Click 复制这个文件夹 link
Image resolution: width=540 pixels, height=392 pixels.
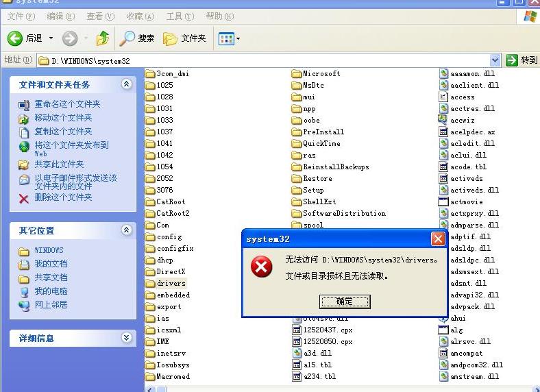click(x=63, y=132)
